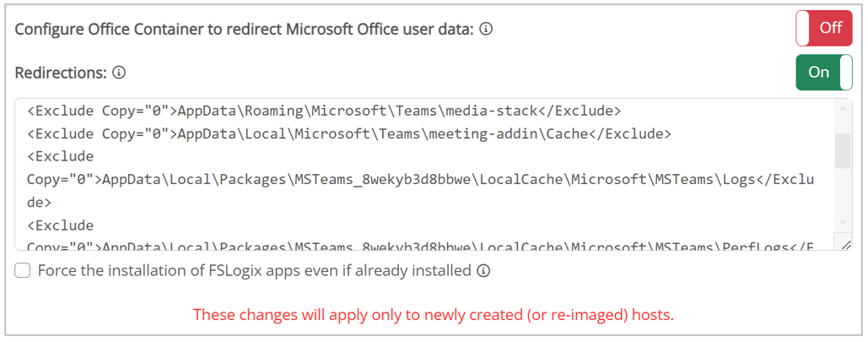Image resolution: width=868 pixels, height=342 pixels.
Task: Click info icon beside Configure Office Container
Action: (486, 30)
